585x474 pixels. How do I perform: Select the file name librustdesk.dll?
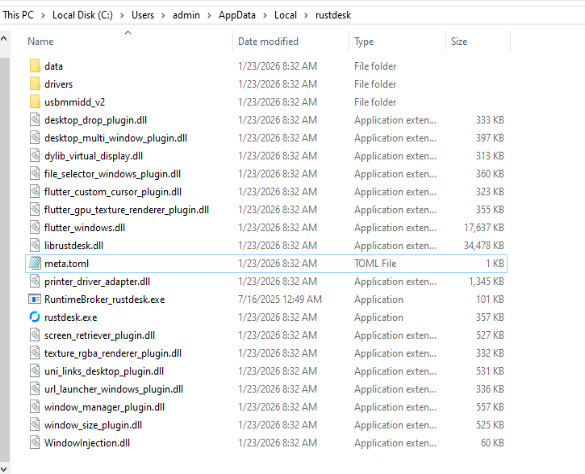tap(74, 246)
